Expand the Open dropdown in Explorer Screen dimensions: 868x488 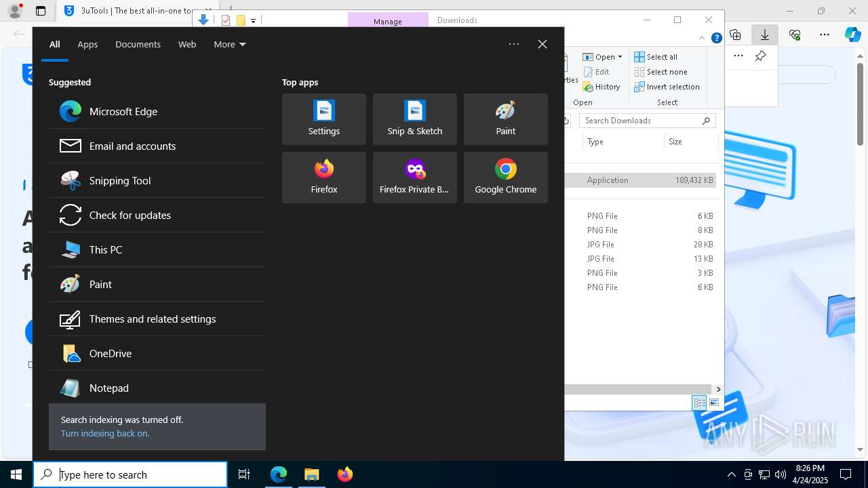(603, 57)
